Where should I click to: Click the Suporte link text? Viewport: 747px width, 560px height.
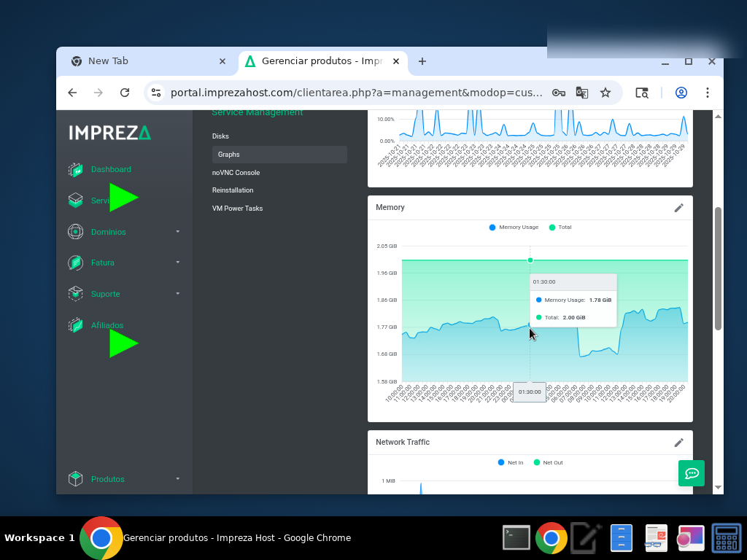(x=105, y=294)
